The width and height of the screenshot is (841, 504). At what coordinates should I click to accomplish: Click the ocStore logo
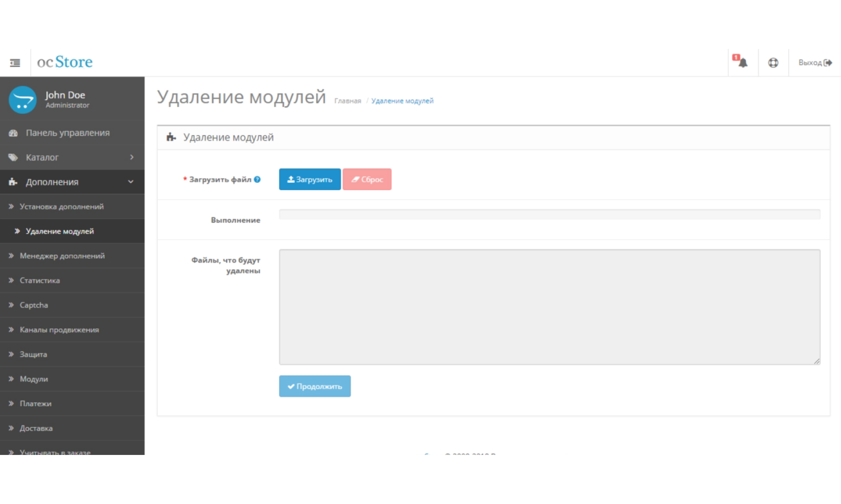(65, 62)
